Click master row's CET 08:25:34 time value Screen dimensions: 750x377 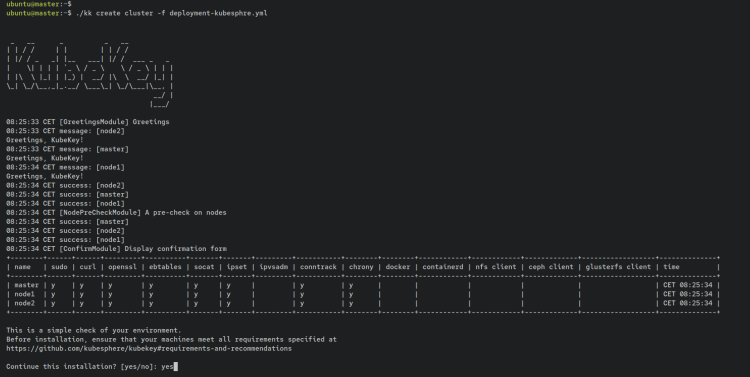[x=687, y=285]
